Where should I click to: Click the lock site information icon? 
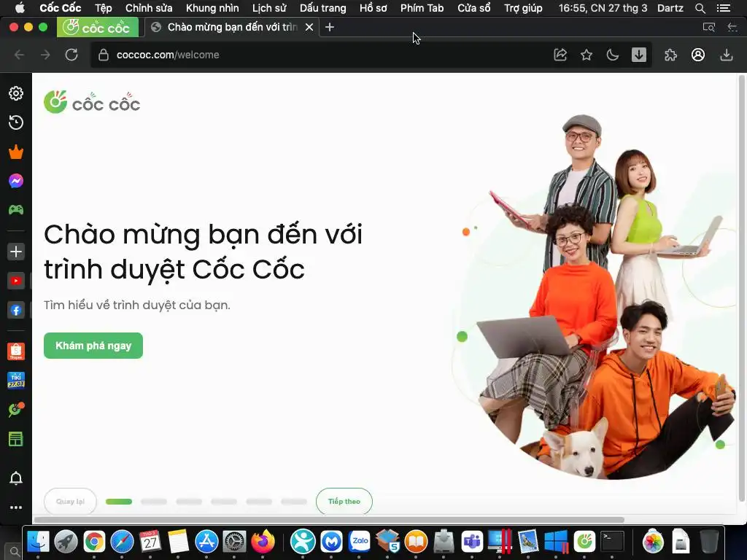(104, 55)
